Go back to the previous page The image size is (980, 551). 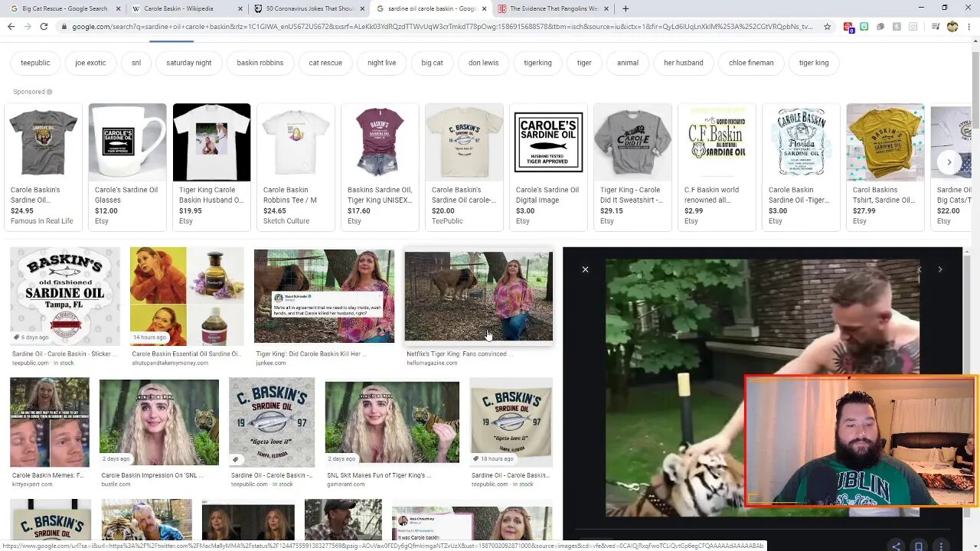[x=10, y=26]
